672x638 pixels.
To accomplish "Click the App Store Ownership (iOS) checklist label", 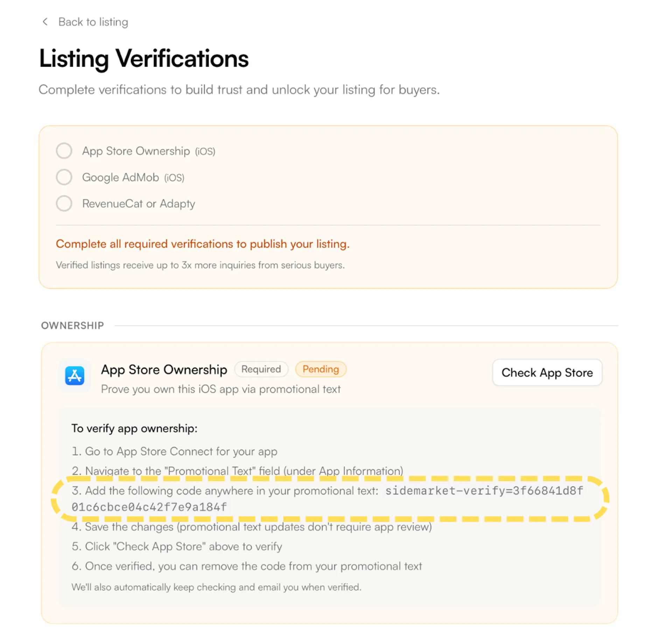I will coord(148,151).
